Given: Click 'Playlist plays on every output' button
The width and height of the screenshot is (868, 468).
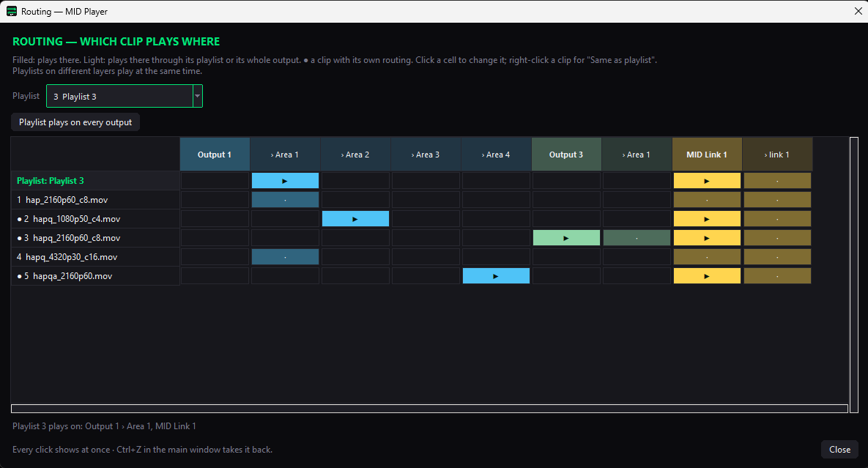Looking at the screenshot, I should point(75,122).
